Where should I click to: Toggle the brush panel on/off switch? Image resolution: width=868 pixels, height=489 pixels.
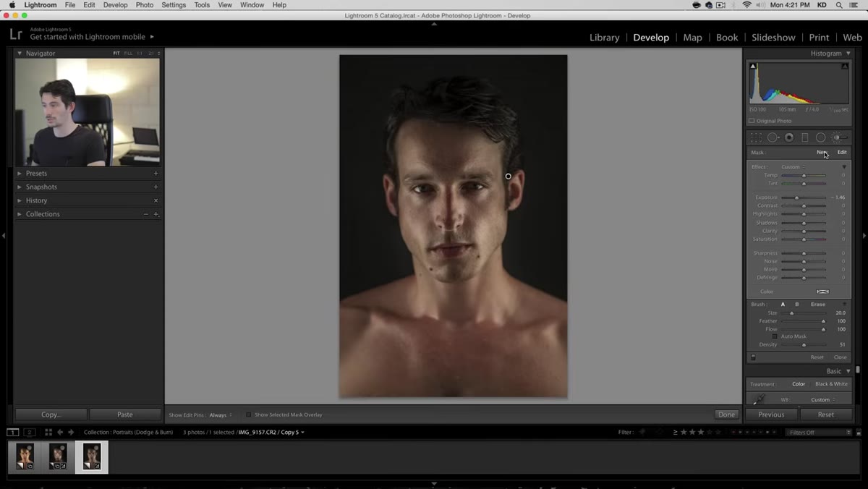(753, 357)
